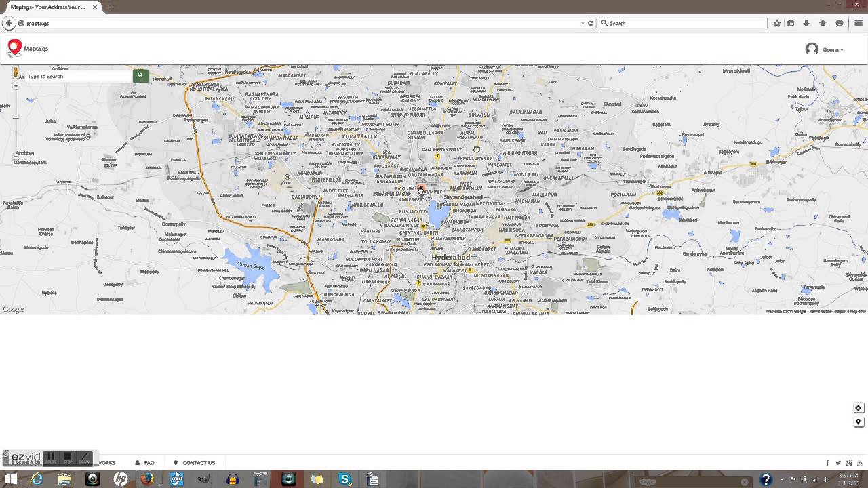Click Hyderabad label on the map
868x488 pixels.
pyautogui.click(x=450, y=258)
